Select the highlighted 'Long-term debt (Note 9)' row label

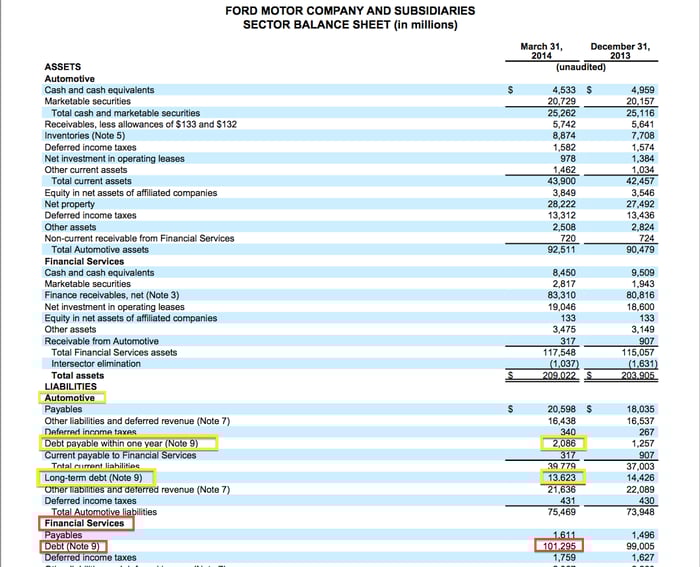click(x=94, y=478)
